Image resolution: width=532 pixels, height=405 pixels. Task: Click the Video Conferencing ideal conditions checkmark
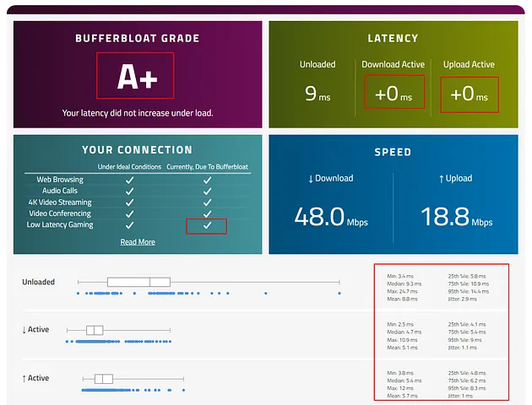129,213
